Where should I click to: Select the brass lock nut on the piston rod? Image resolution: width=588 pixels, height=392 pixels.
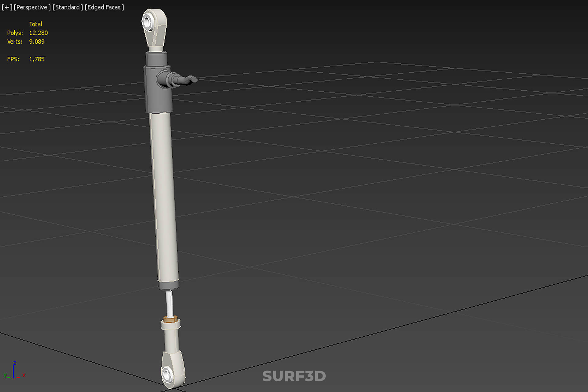click(x=170, y=319)
